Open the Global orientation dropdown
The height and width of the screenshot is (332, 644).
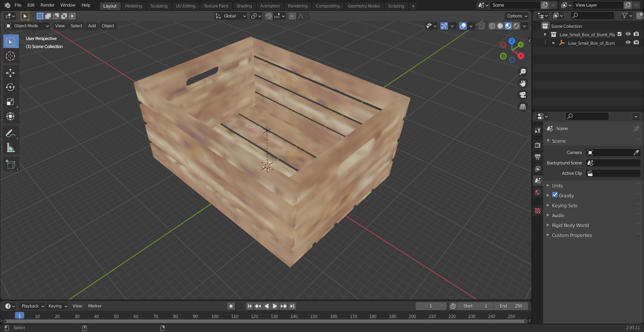[x=231, y=16]
